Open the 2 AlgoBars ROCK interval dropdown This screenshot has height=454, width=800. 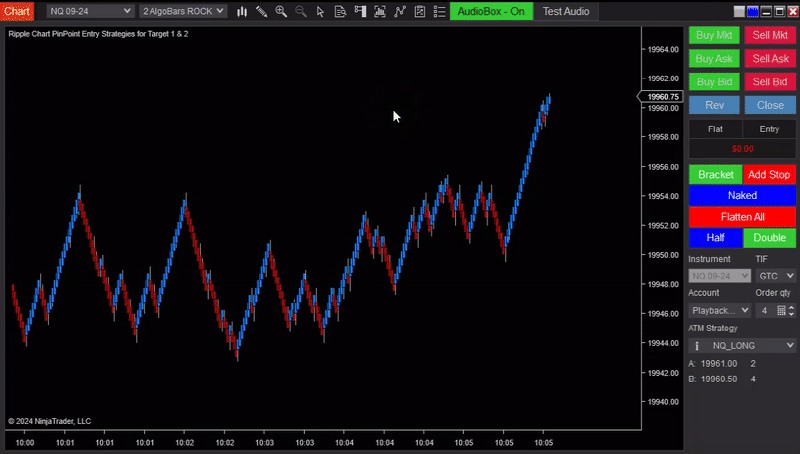click(x=183, y=11)
